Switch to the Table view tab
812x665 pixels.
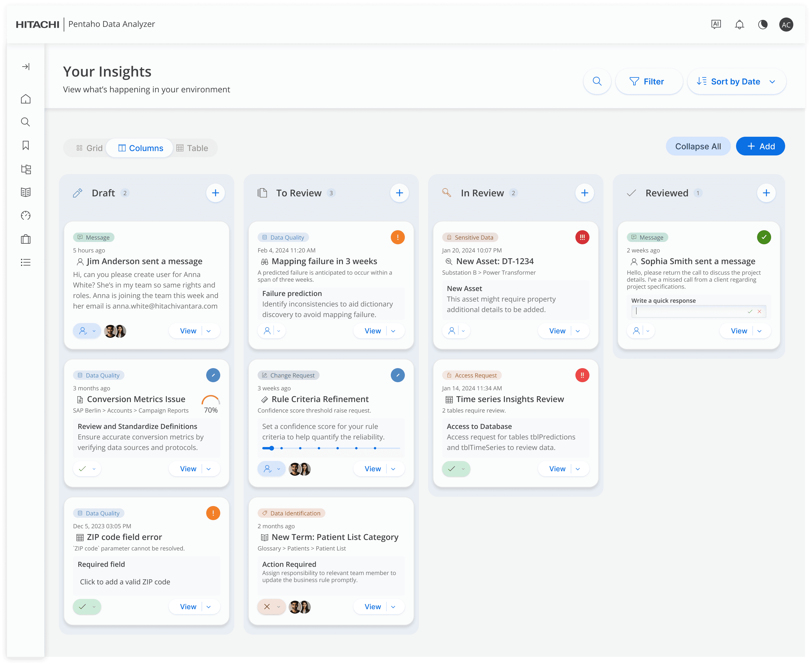[x=192, y=148]
